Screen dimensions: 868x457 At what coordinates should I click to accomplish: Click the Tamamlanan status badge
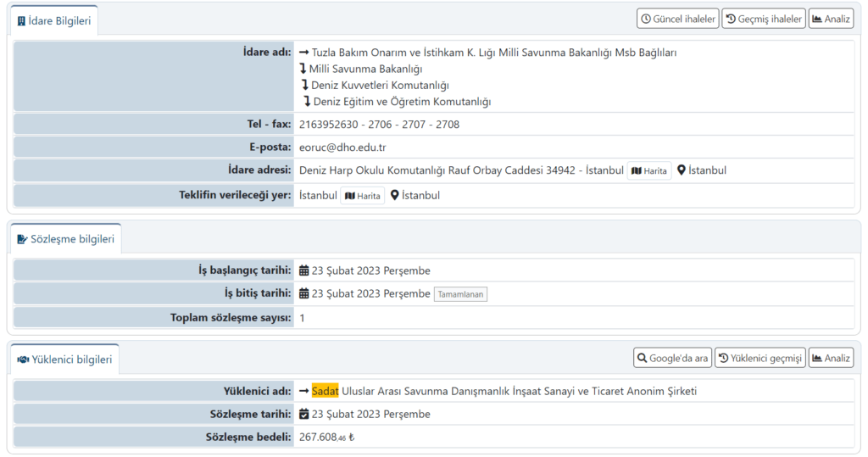pyautogui.click(x=461, y=294)
